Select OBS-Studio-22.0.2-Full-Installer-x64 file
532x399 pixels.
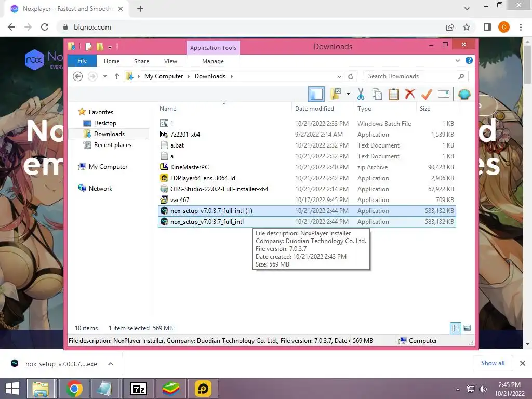click(307, 189)
